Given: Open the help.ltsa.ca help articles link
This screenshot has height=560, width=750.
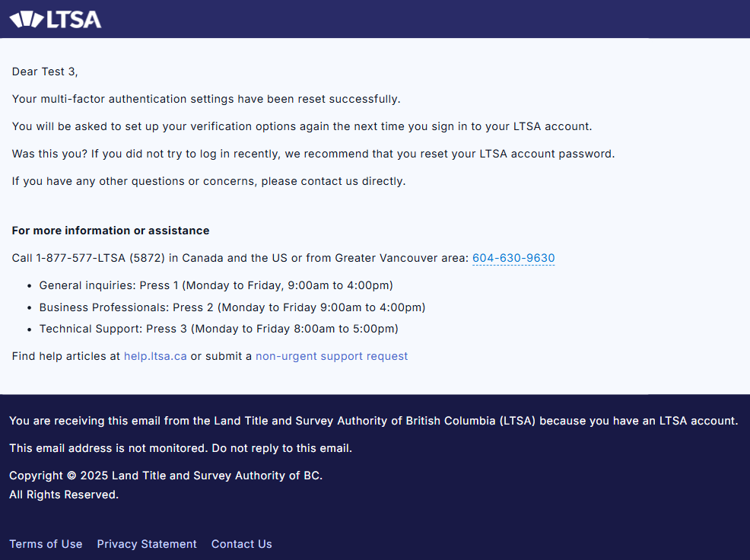Looking at the screenshot, I should pyautogui.click(x=155, y=356).
